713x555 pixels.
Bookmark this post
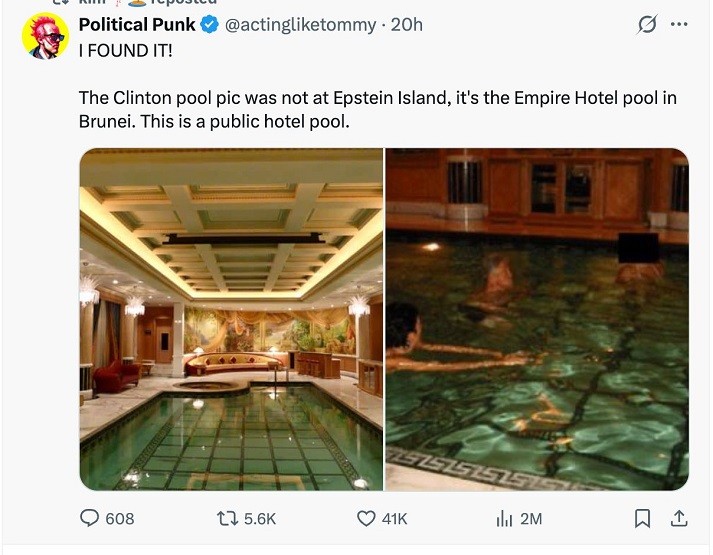point(643,518)
